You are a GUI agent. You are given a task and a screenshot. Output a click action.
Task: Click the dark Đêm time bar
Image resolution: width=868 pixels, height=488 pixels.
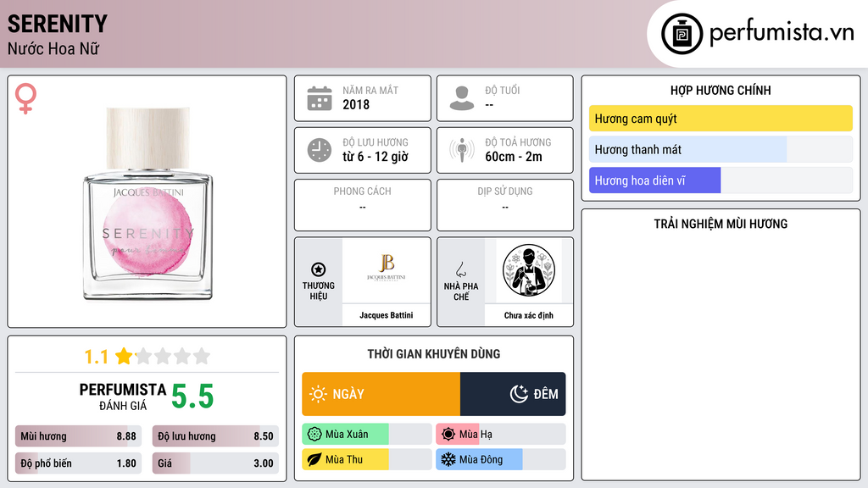click(513, 394)
